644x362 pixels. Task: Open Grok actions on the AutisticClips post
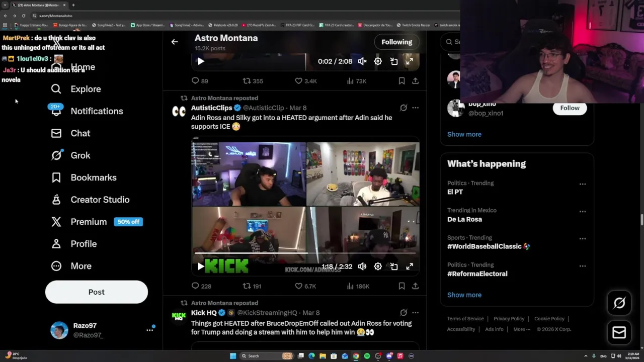coord(404,108)
